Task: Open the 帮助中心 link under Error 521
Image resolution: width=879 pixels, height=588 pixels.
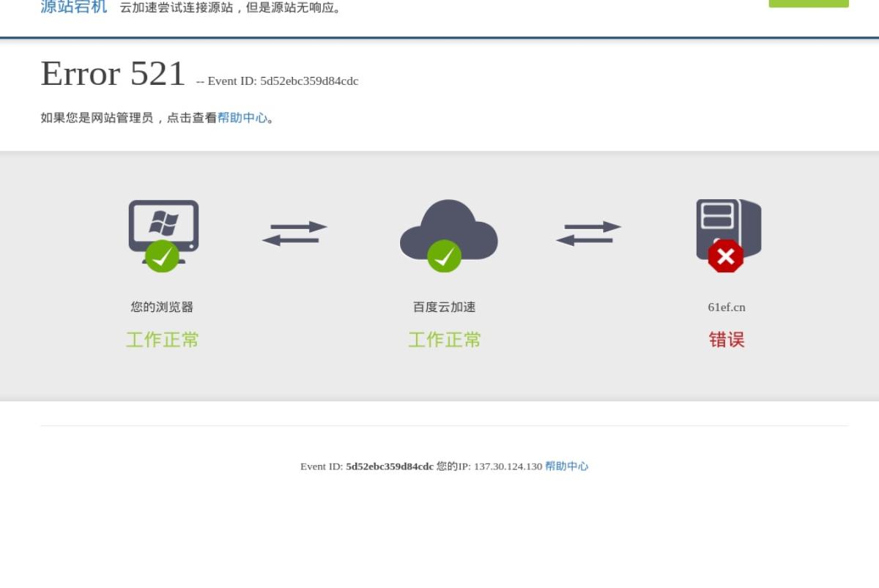Action: click(242, 118)
